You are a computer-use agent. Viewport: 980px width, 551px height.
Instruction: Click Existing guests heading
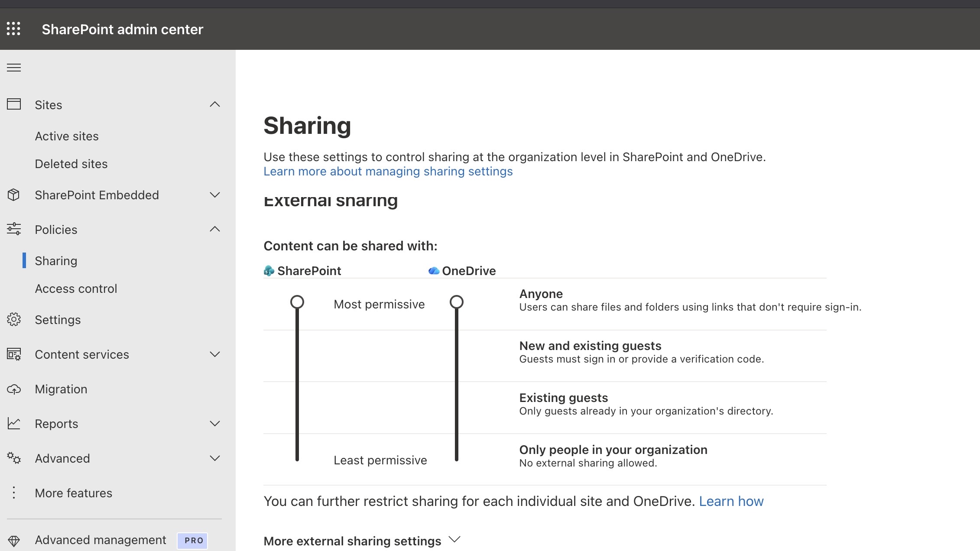[x=563, y=398]
